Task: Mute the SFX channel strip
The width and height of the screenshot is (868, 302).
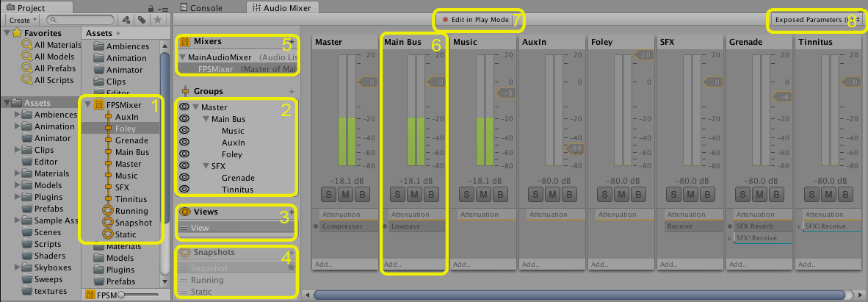Action: pos(690,195)
